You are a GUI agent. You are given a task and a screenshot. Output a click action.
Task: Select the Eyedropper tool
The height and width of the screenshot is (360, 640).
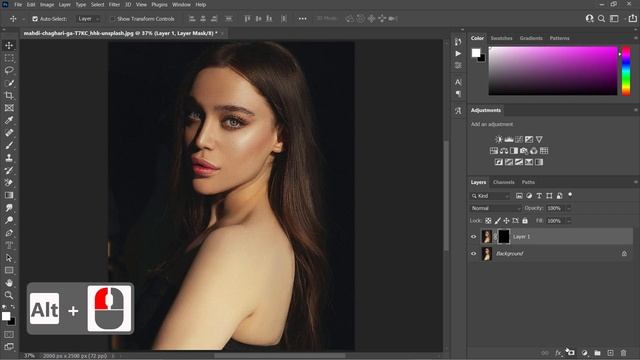[x=9, y=120]
